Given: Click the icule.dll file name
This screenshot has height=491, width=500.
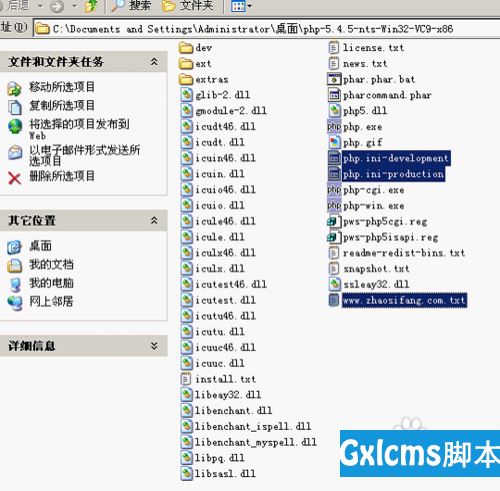Looking at the screenshot, I should pos(220,237).
